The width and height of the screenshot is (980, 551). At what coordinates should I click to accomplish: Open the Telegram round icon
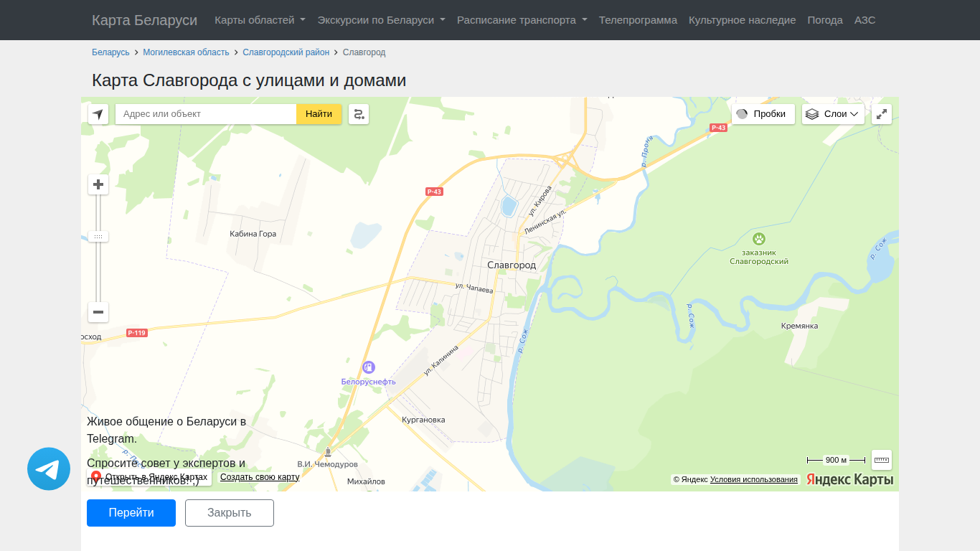point(49,469)
